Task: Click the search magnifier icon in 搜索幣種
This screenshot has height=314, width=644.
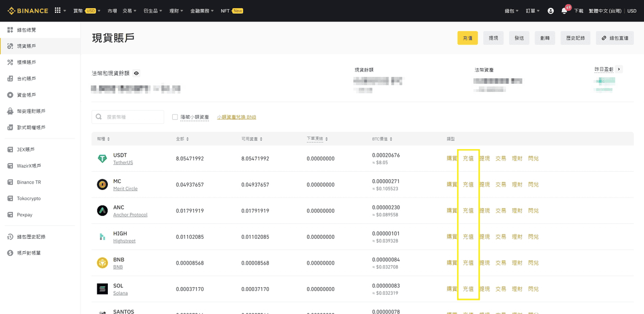Action: [x=99, y=117]
